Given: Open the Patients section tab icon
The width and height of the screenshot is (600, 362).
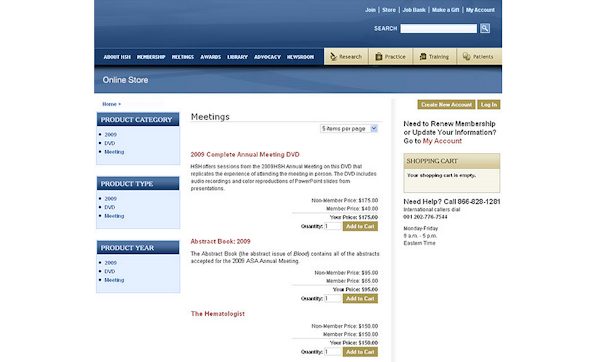Looking at the screenshot, I should tap(466, 57).
